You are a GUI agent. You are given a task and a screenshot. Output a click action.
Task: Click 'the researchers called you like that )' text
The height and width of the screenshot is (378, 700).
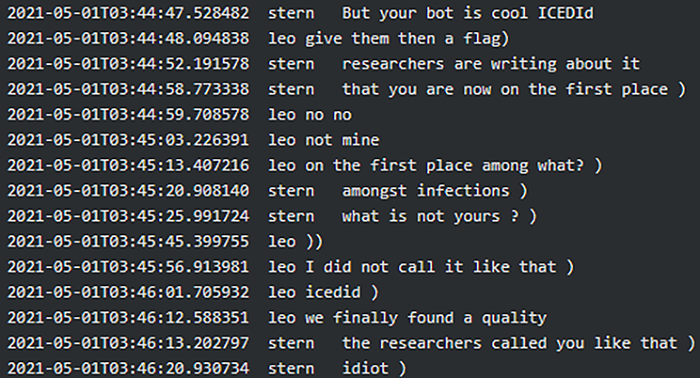(519, 343)
